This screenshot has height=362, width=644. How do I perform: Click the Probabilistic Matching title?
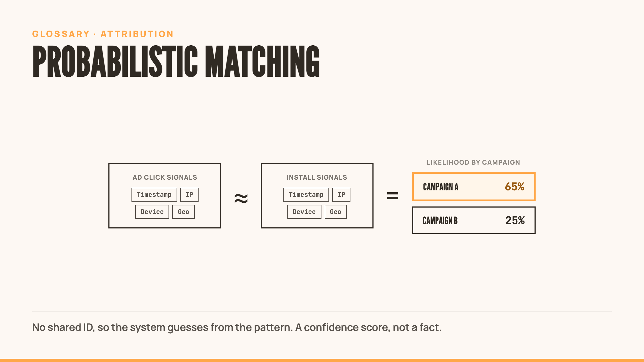point(176,61)
